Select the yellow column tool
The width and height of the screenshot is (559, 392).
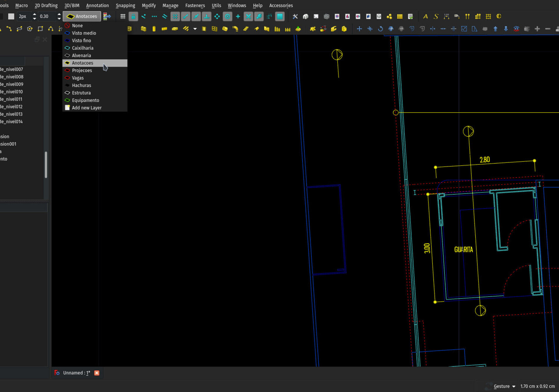click(154, 29)
